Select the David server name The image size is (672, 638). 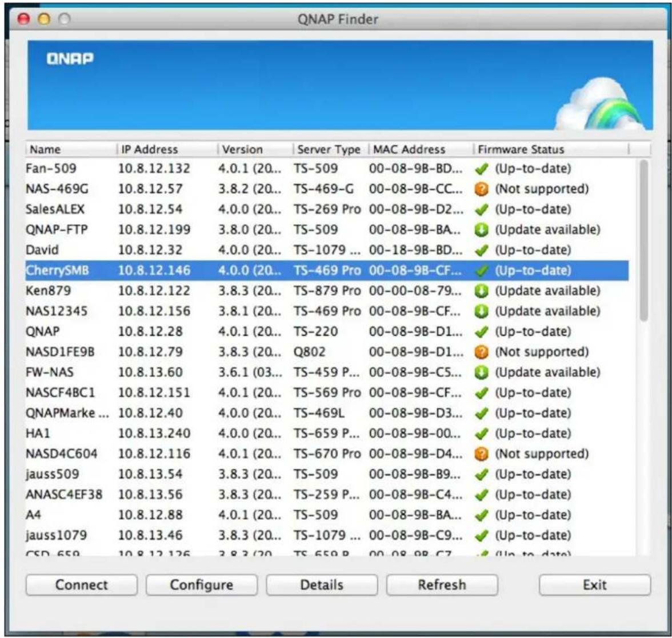tap(42, 250)
